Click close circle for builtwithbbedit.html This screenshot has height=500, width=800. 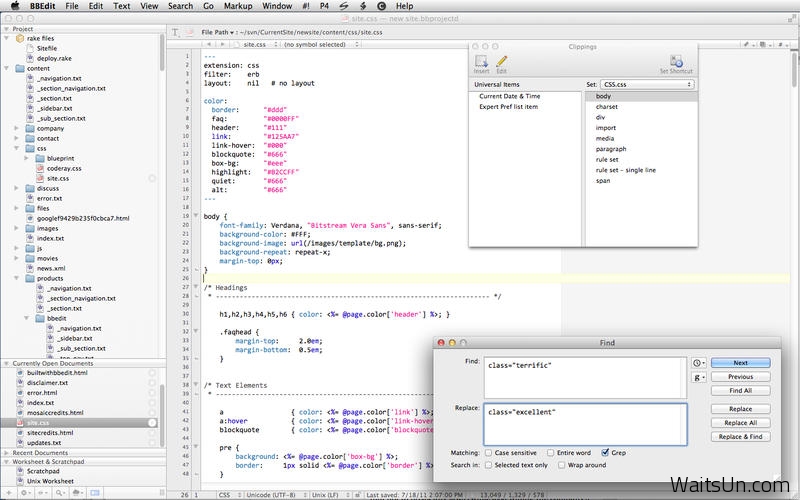click(x=152, y=373)
